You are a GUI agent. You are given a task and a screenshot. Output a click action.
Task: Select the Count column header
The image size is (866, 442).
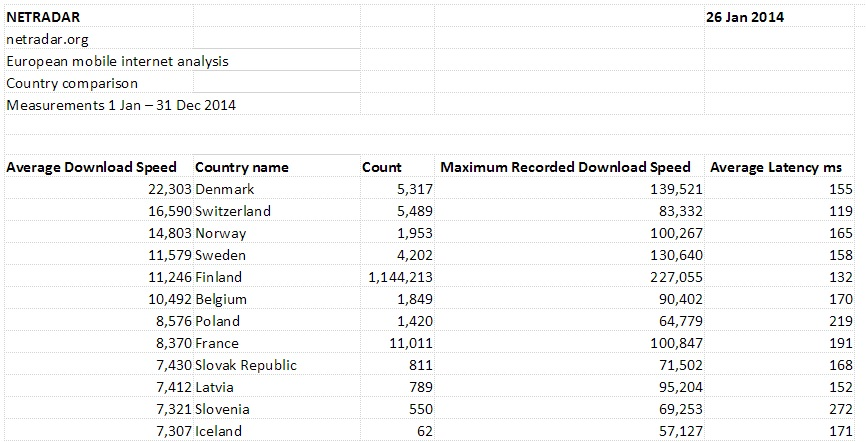coord(382,167)
